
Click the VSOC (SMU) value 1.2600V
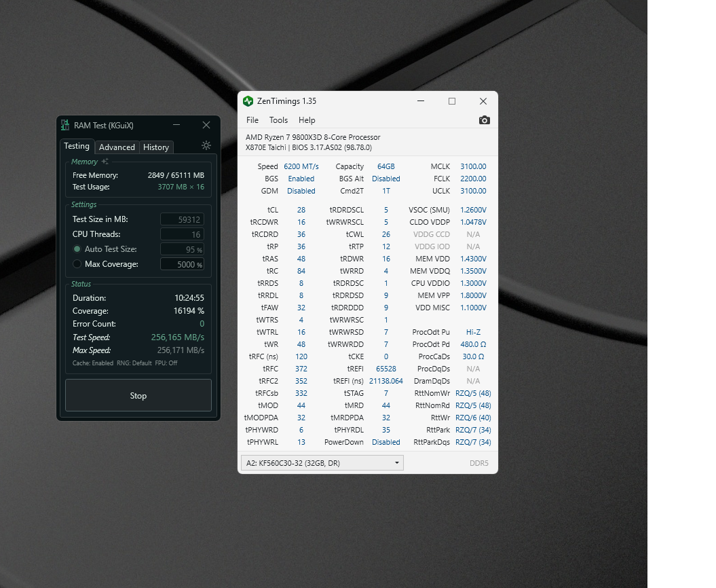[473, 210]
